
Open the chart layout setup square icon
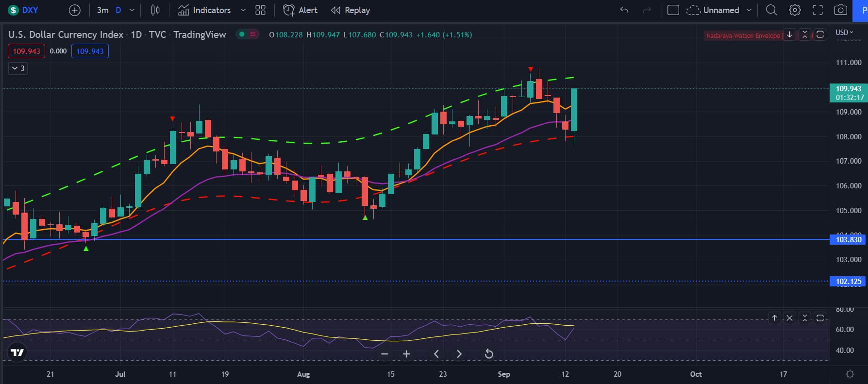pyautogui.click(x=673, y=10)
